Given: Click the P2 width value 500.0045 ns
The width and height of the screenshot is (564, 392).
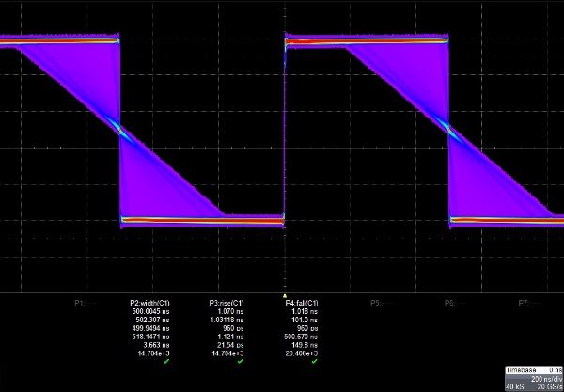Looking at the screenshot, I should coord(150,310).
